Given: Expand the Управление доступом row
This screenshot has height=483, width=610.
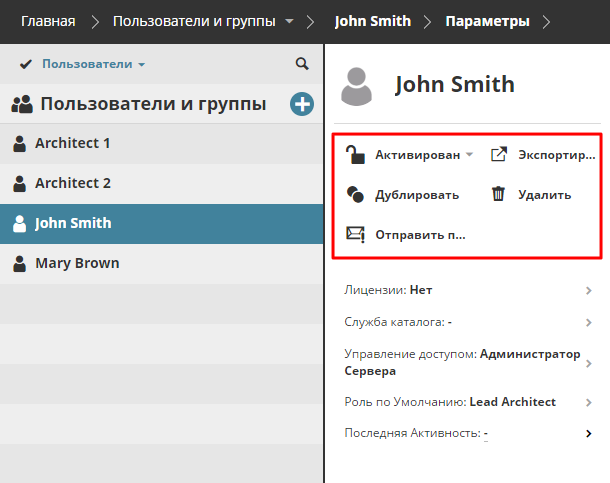Looking at the screenshot, I should 589,362.
